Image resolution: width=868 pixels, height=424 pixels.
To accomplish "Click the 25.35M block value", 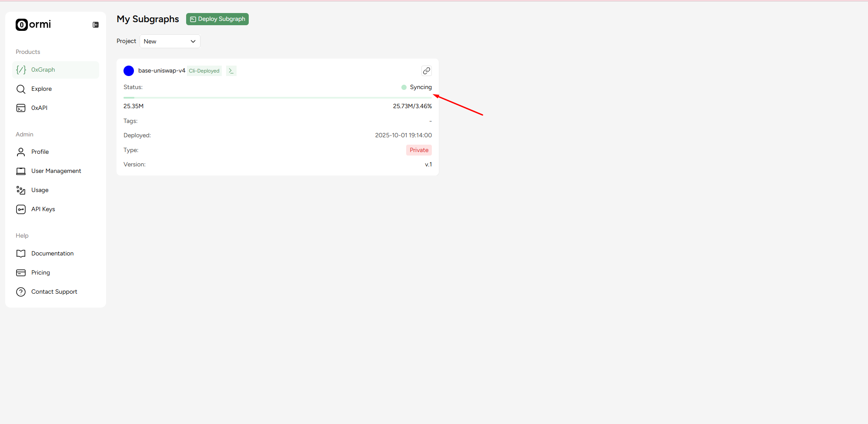I will [134, 106].
